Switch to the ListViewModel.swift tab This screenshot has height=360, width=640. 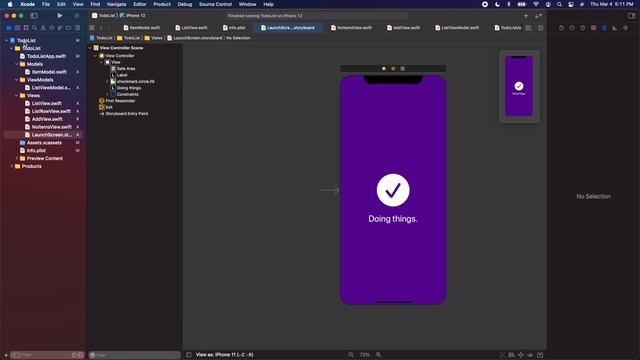[x=457, y=28]
